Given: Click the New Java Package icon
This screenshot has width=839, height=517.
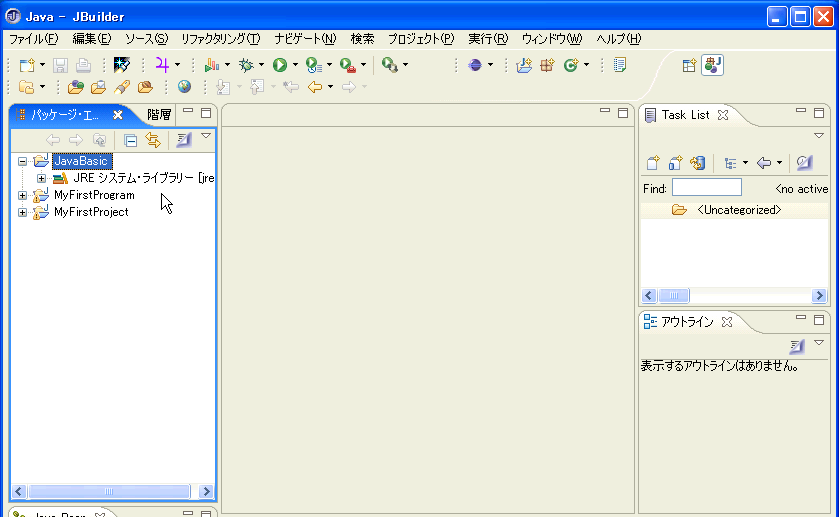Looking at the screenshot, I should [547, 65].
